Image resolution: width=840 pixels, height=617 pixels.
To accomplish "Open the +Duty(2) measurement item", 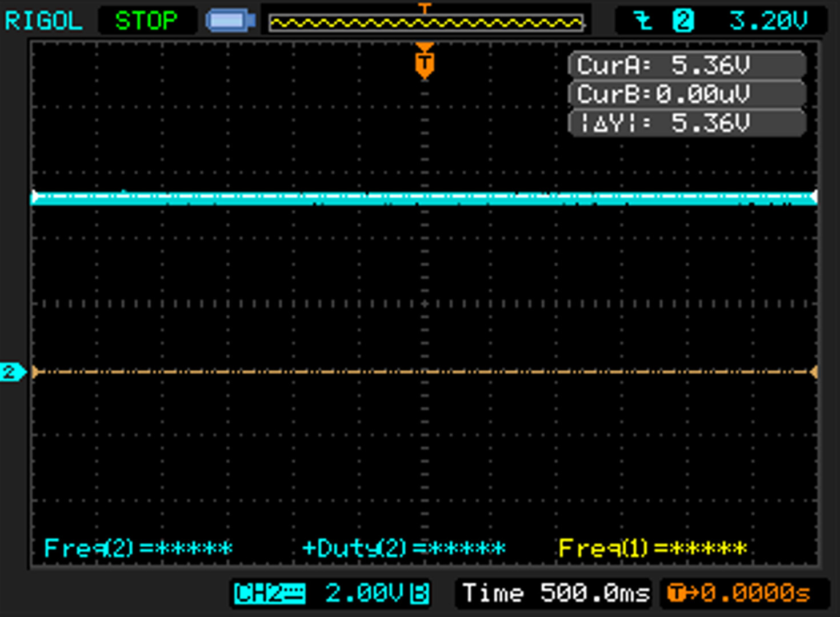I will (403, 548).
